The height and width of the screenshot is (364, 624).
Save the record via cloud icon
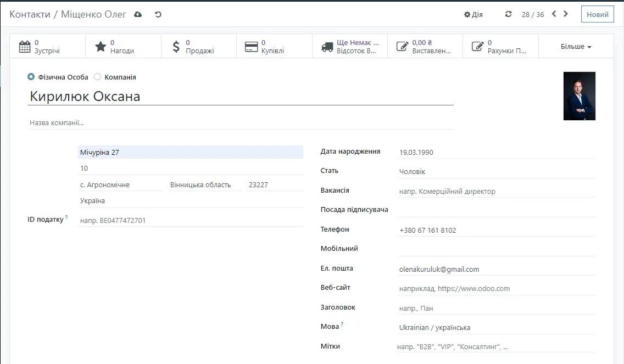click(137, 14)
